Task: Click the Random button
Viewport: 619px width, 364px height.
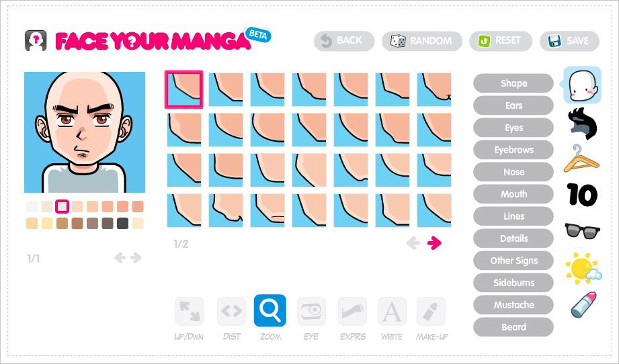Action: pyautogui.click(x=421, y=40)
